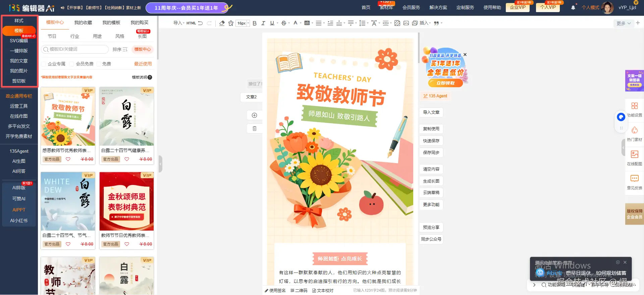Open the 135 Agent button

click(x=435, y=96)
